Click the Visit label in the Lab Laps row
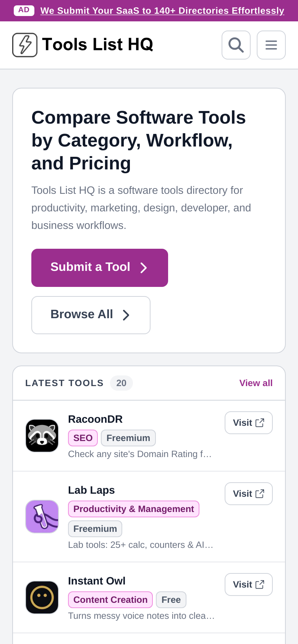This screenshot has width=298, height=644. [x=243, y=494]
